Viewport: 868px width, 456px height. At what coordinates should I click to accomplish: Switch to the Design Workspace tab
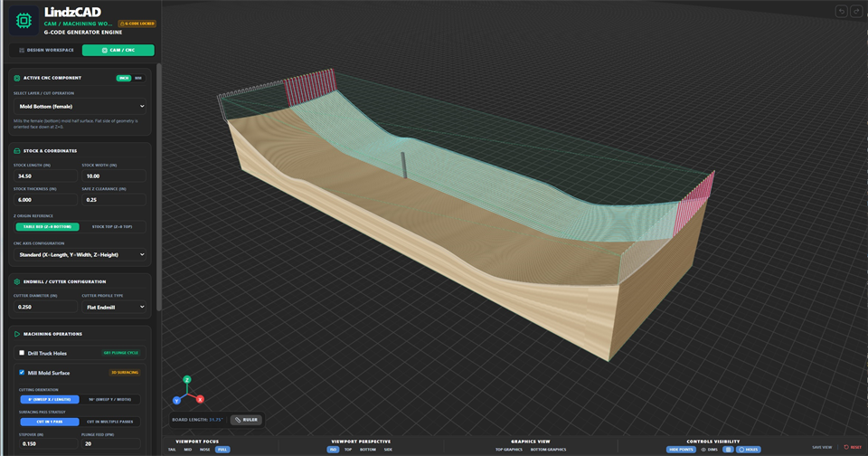[x=46, y=51]
